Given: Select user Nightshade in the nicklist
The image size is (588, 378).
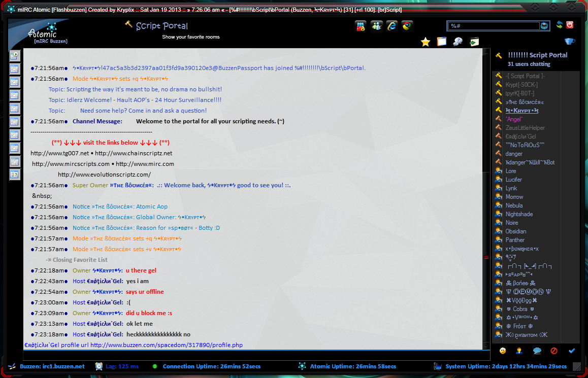Looking at the screenshot, I should click(519, 214).
